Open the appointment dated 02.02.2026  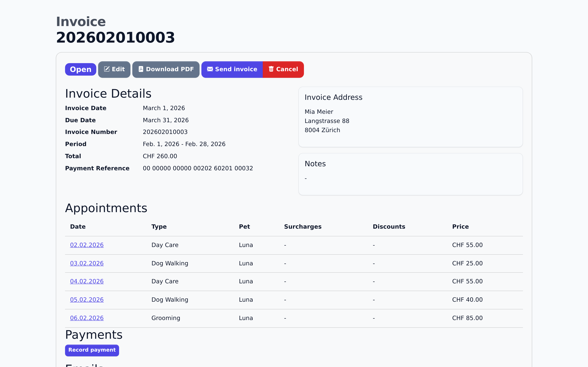pyautogui.click(x=87, y=245)
